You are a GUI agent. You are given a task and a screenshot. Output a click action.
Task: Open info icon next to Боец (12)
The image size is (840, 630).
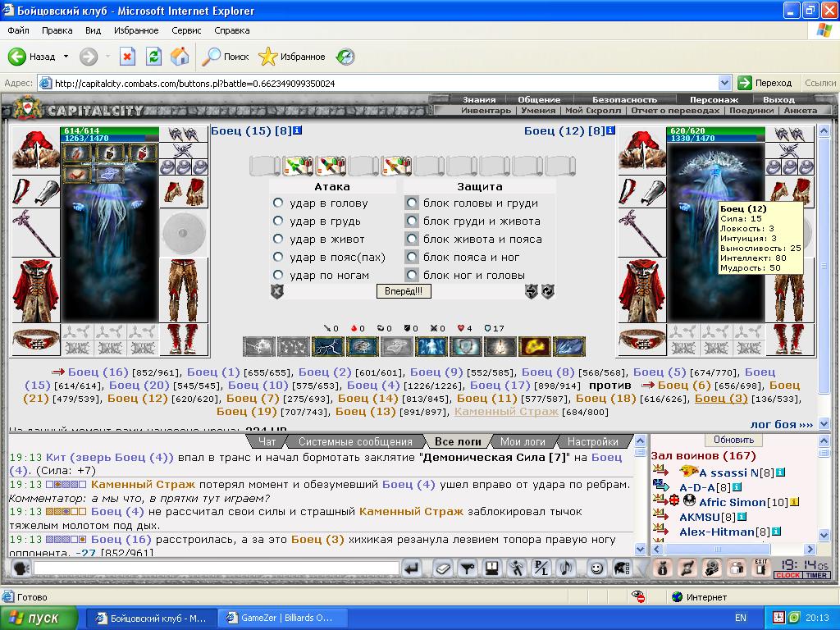click(x=610, y=130)
